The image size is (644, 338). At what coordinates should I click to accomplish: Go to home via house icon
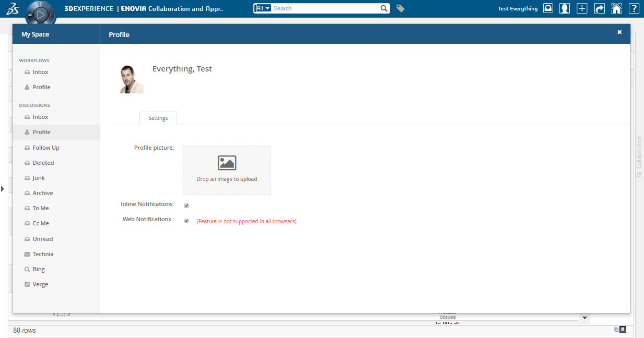(x=616, y=8)
